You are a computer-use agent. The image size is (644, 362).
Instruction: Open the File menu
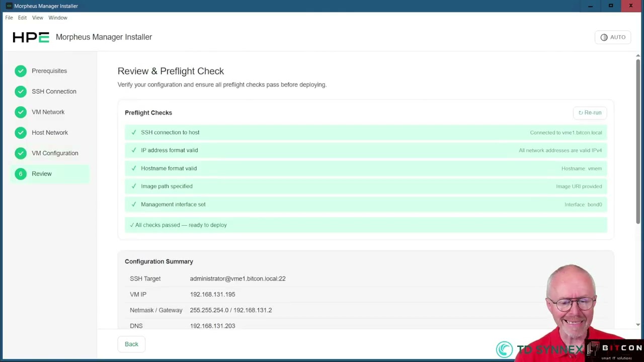tap(9, 18)
